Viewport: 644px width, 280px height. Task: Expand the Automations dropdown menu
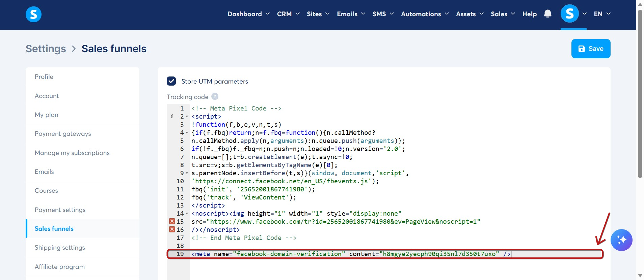click(x=425, y=14)
